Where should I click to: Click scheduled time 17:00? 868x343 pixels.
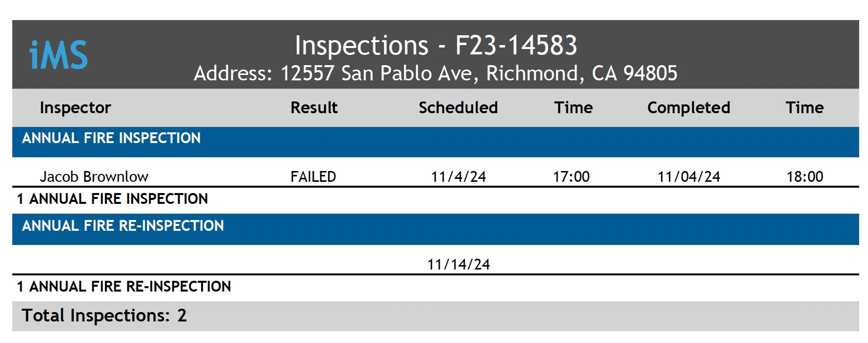coord(571,176)
